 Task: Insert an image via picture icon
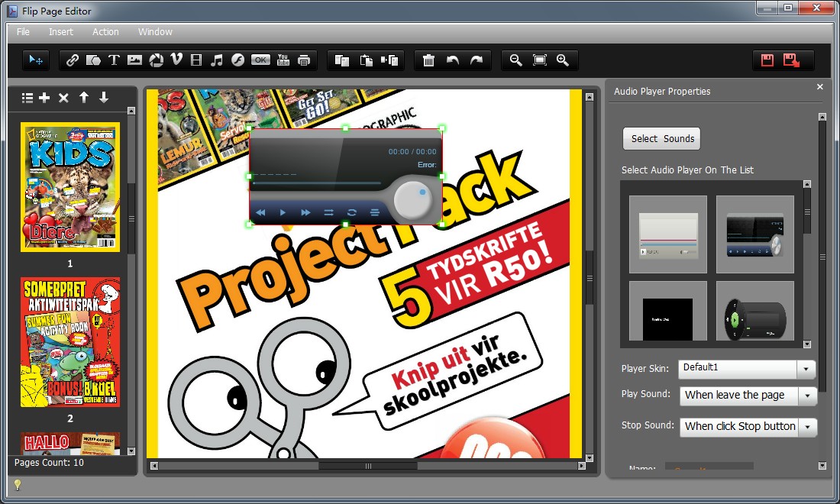pos(134,60)
